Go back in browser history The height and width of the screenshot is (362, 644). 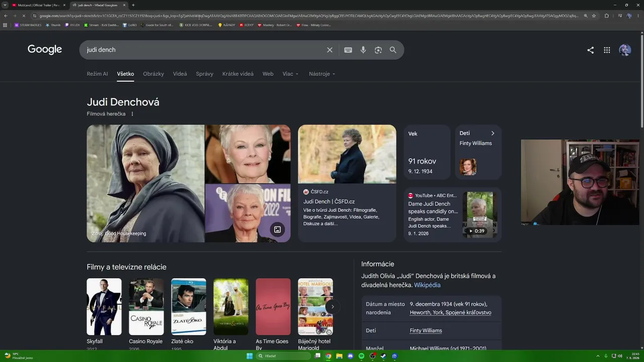pyautogui.click(x=6, y=16)
